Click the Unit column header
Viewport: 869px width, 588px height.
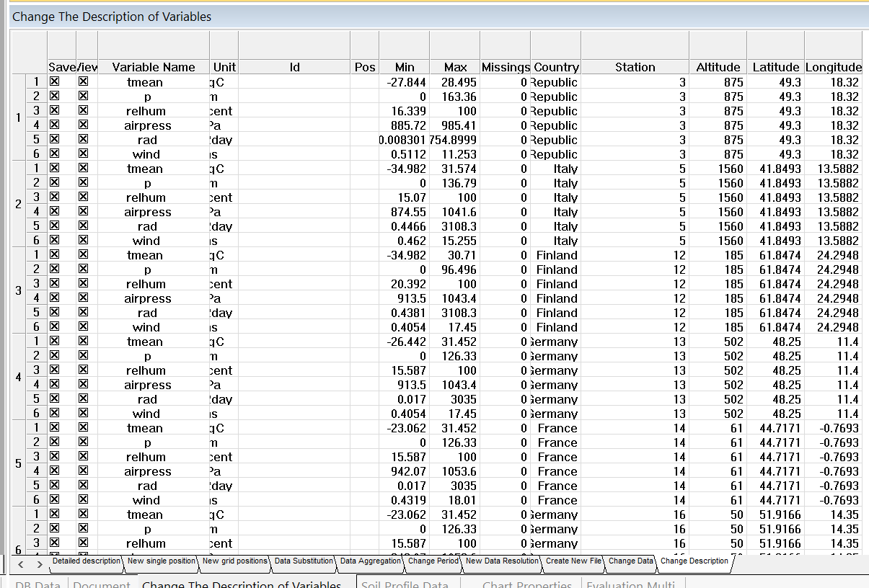[x=224, y=67]
